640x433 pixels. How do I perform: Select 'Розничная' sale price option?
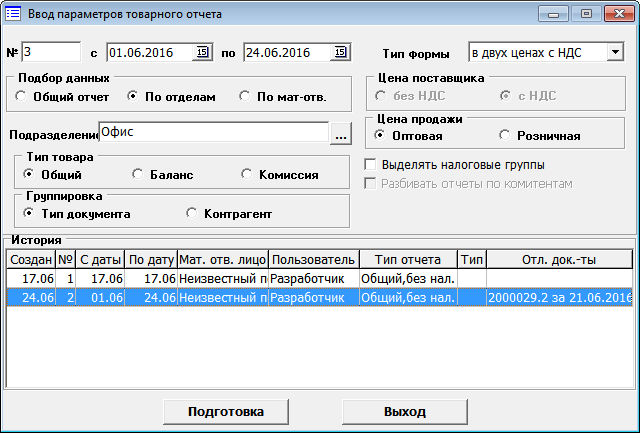coord(505,135)
